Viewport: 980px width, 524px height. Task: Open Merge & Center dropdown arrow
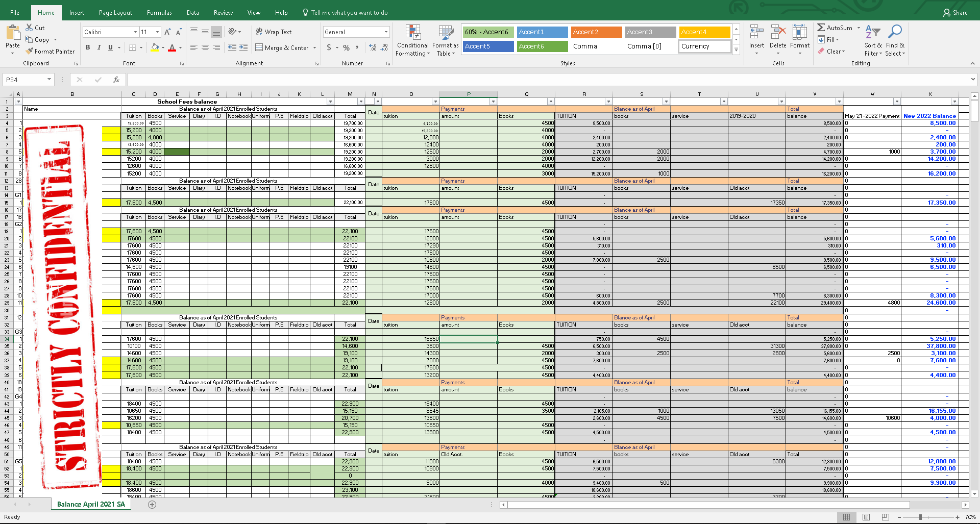click(314, 47)
